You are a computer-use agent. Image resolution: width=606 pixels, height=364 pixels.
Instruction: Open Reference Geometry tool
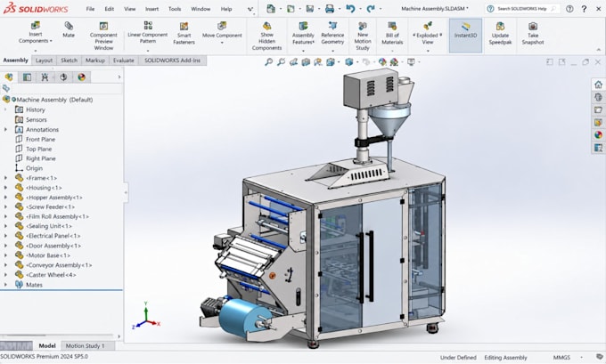(x=332, y=33)
